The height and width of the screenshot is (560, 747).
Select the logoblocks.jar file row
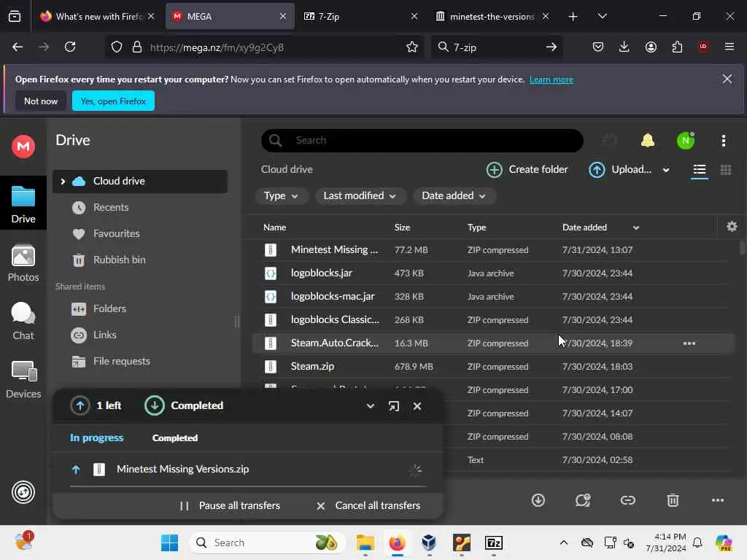[494, 273]
